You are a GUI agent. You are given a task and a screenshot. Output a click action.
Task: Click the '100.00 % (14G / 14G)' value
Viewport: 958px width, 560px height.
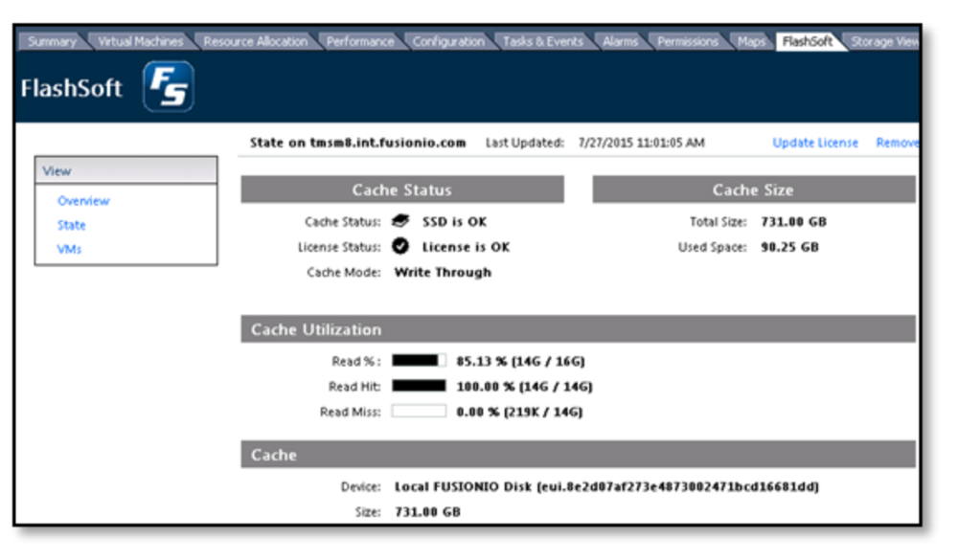(524, 387)
